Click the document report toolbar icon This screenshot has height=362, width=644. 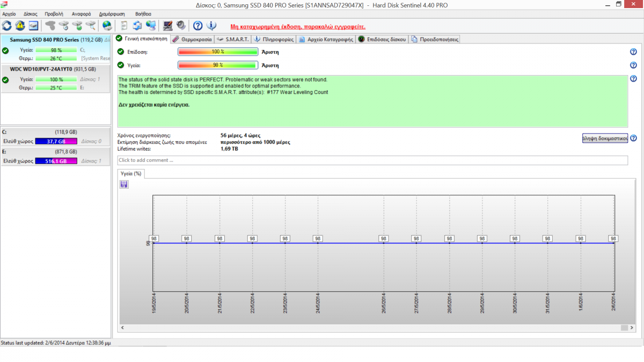coord(124,25)
